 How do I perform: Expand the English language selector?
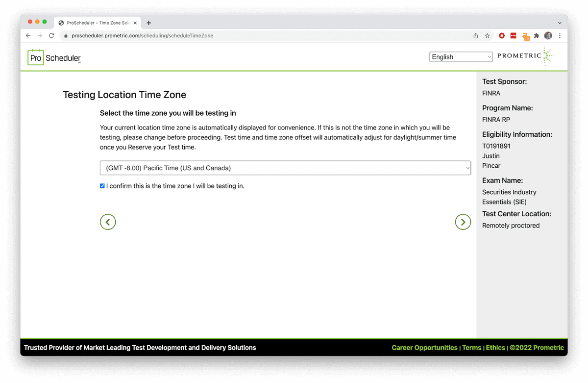(x=461, y=57)
